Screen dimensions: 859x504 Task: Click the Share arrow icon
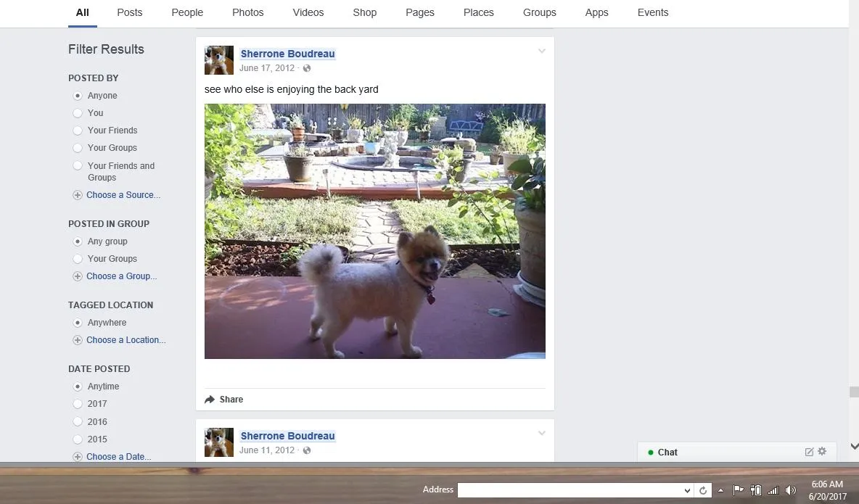209,400
